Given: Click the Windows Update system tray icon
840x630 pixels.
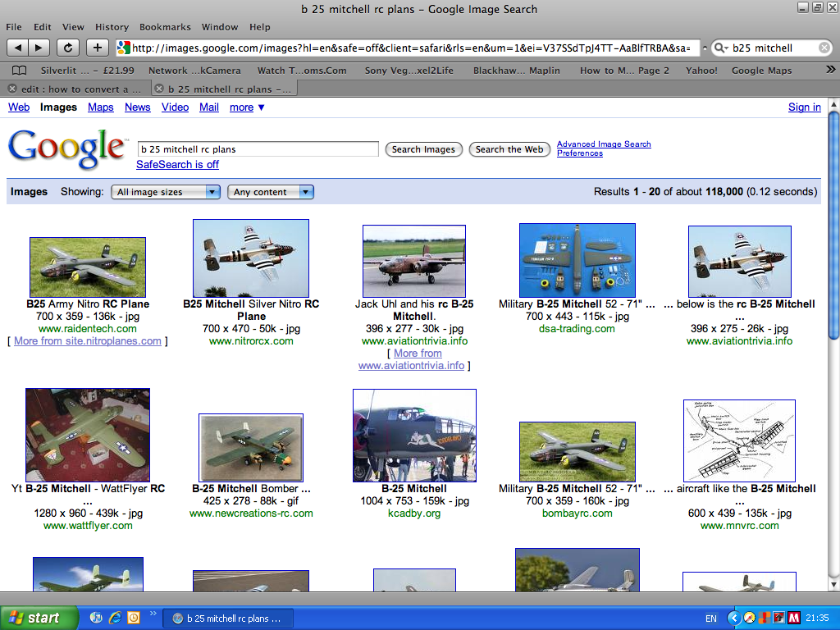Looking at the screenshot, I should 778,618.
